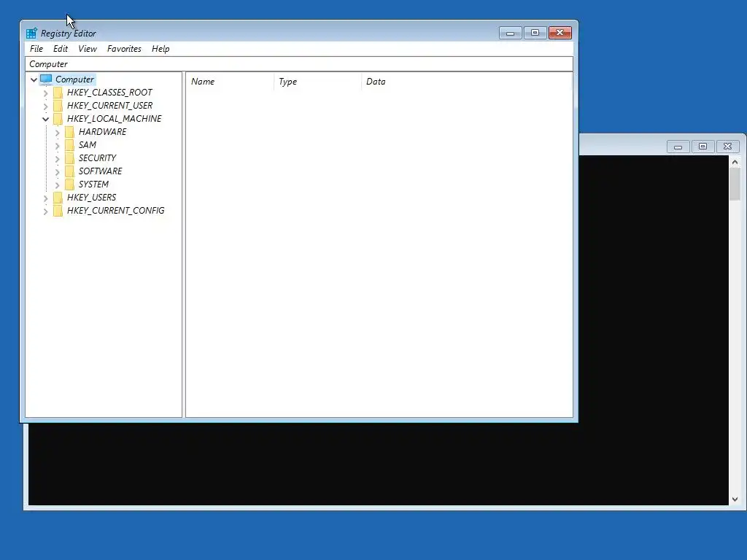Image resolution: width=747 pixels, height=560 pixels.
Task: Select the Computer monitor icon in tree
Action: click(46, 79)
